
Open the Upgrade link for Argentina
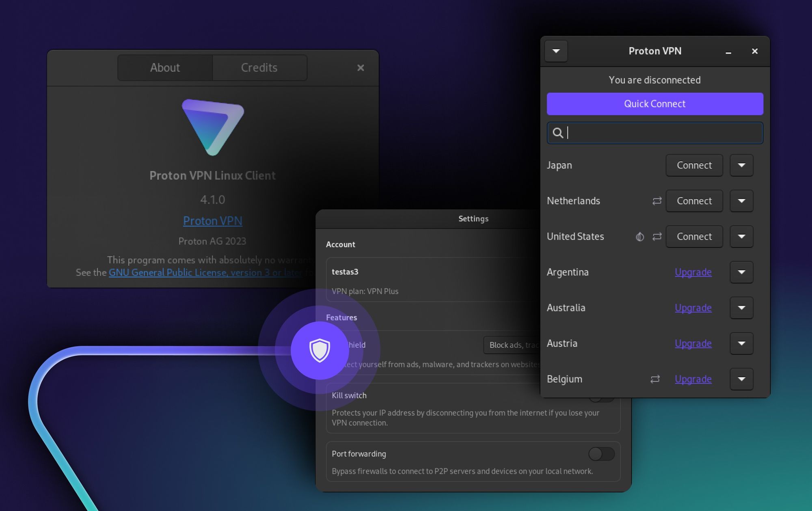tap(693, 272)
